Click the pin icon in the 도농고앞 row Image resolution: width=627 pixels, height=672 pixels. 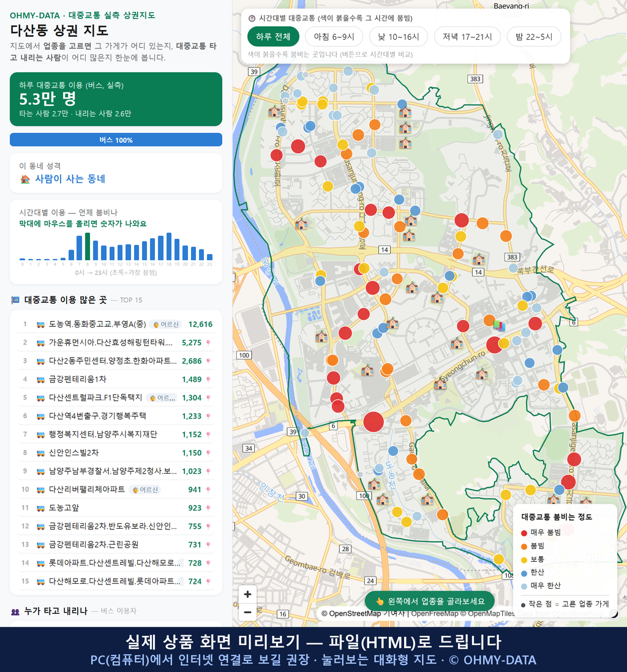point(208,508)
